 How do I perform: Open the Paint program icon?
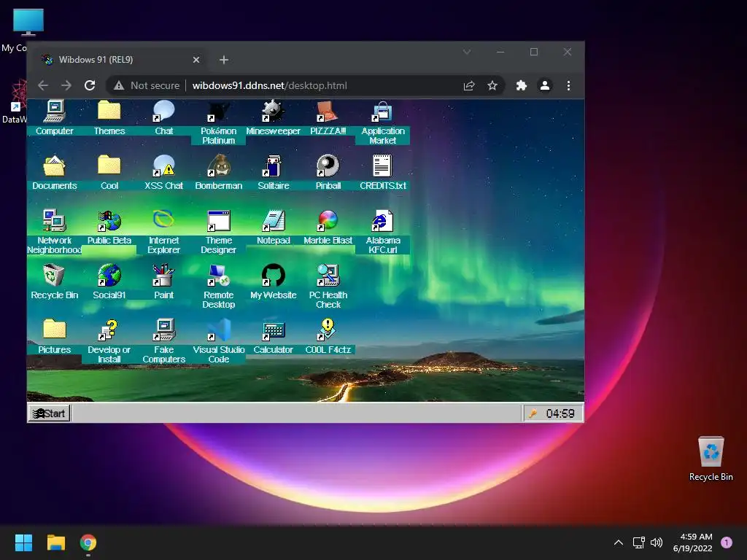(x=164, y=282)
